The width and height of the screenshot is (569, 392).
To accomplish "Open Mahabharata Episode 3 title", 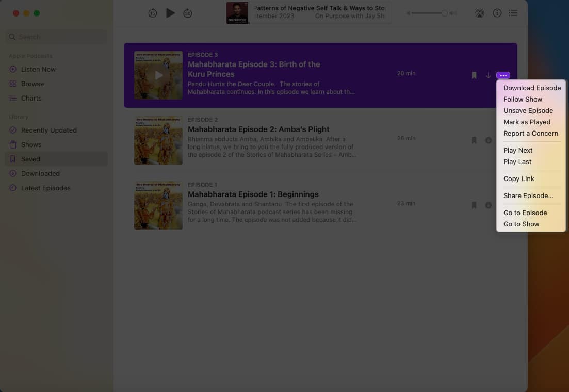I will [254, 69].
